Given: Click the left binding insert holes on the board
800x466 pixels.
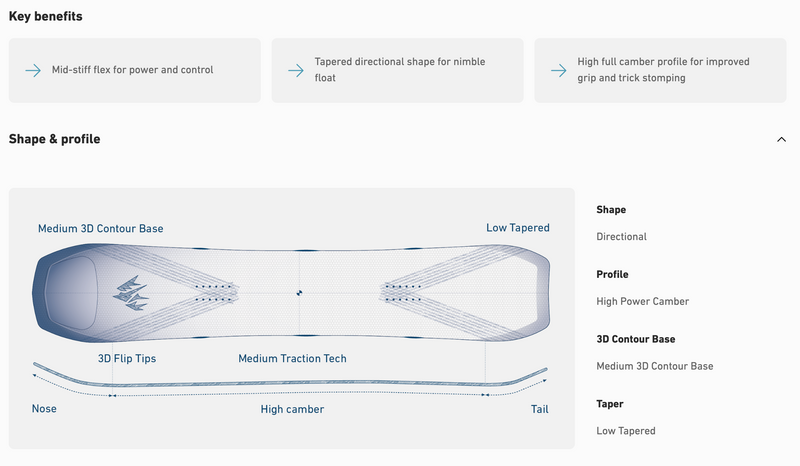Looking at the screenshot, I should tap(218, 292).
